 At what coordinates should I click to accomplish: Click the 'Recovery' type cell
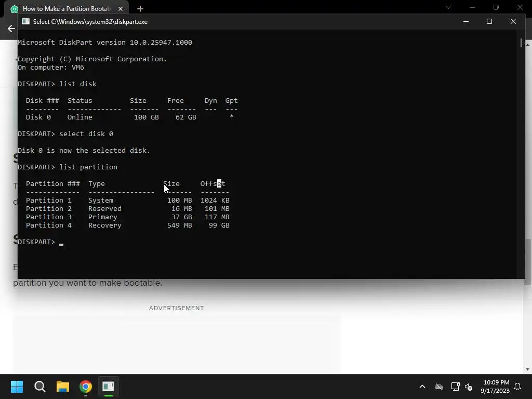(x=105, y=225)
